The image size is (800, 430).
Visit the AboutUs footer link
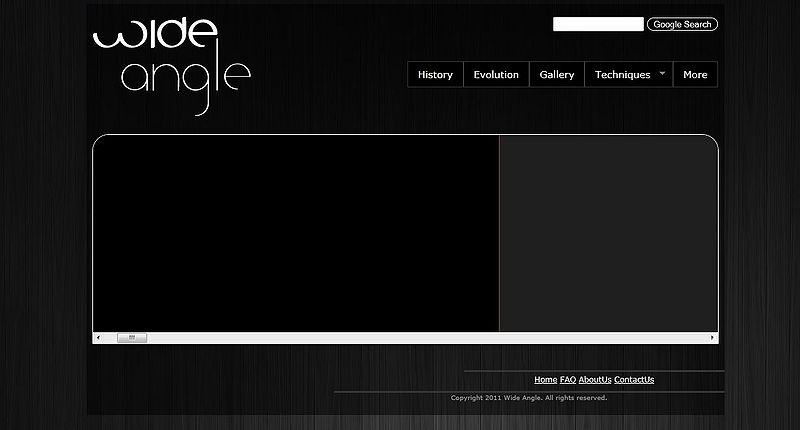[x=595, y=380]
